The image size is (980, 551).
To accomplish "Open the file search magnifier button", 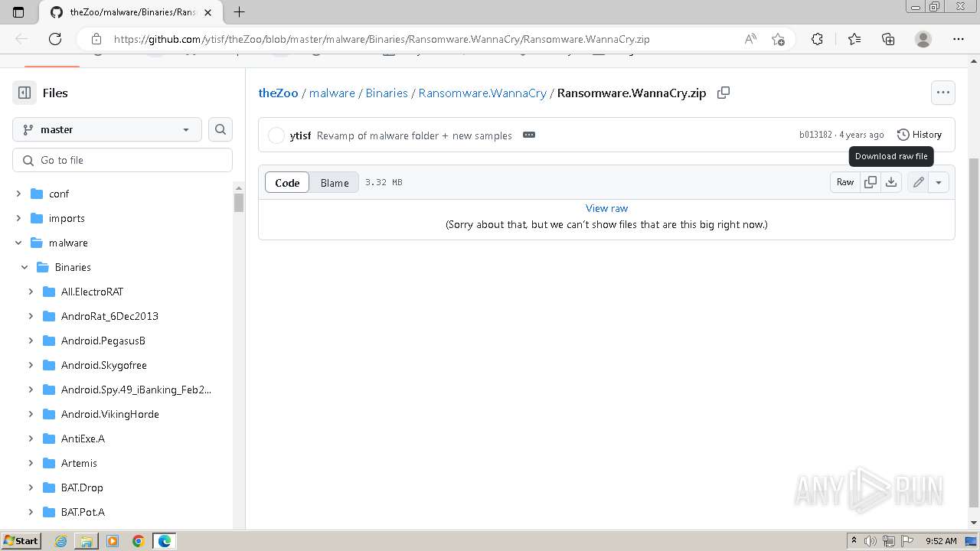I will coord(220,129).
